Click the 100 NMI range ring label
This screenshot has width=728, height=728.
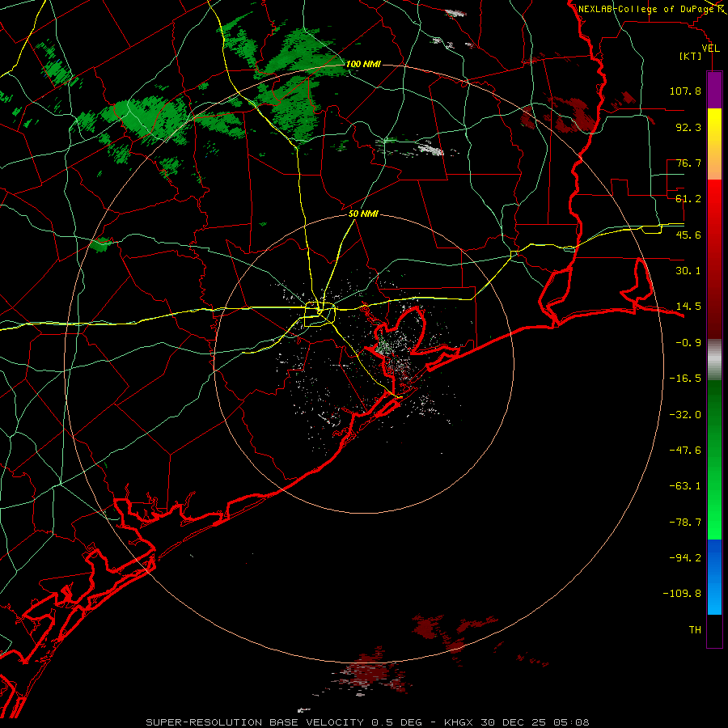pyautogui.click(x=363, y=64)
